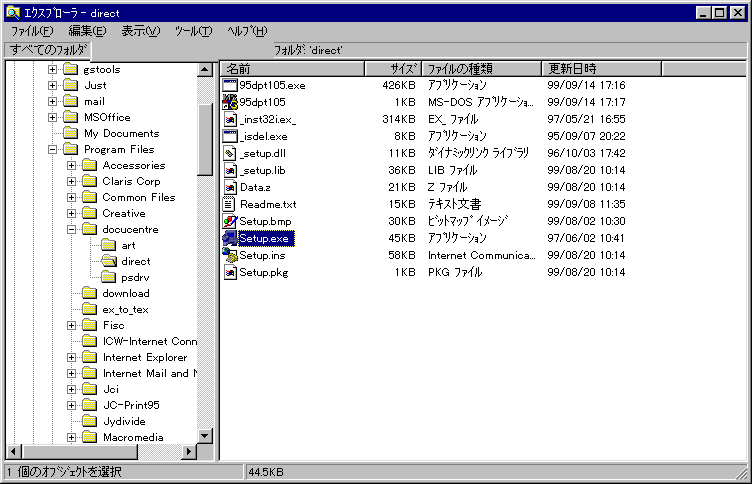752x484 pixels.
Task: Select the Setup.bmp bitmap icon
Action: pos(230,222)
